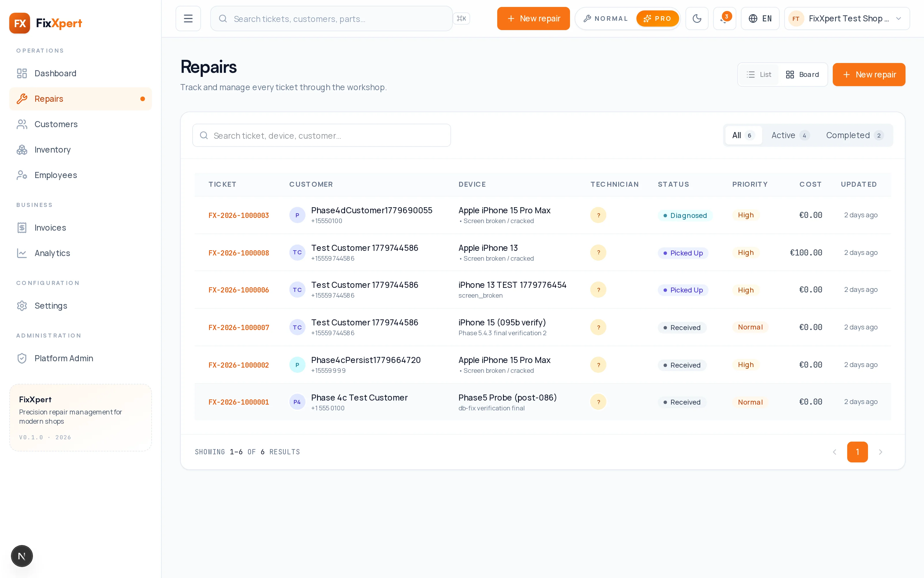Open ticket FX-2026-1000007

[239, 328]
